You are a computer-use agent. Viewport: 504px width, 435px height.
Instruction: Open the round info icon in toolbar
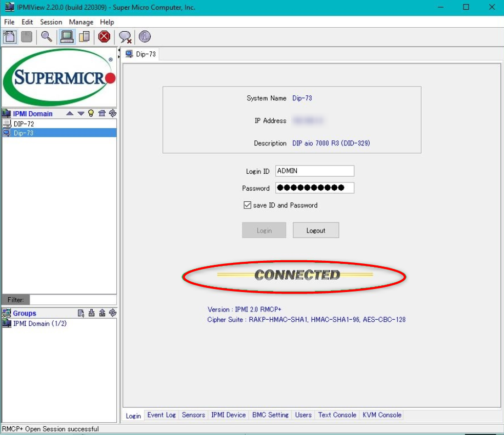[145, 36]
